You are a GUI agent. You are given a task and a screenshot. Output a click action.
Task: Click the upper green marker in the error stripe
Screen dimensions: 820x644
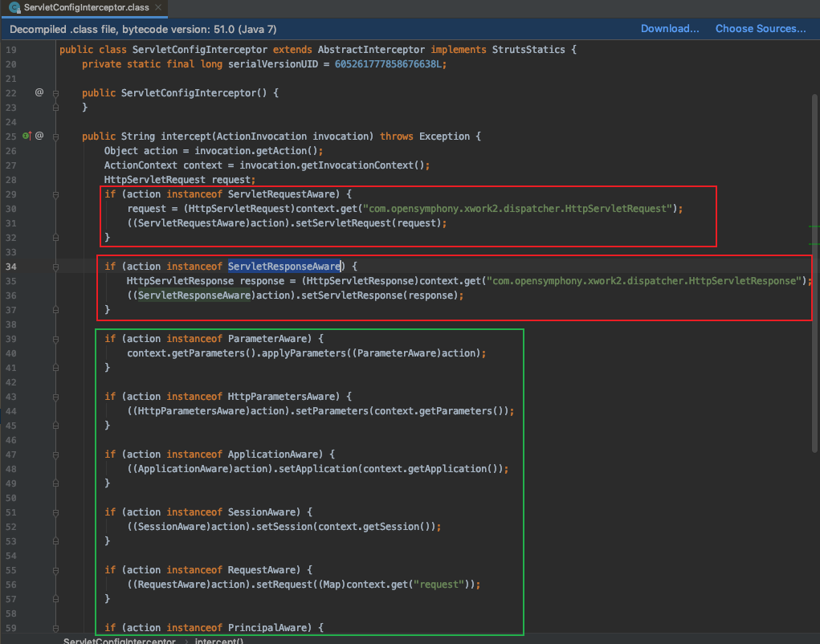coord(814,227)
